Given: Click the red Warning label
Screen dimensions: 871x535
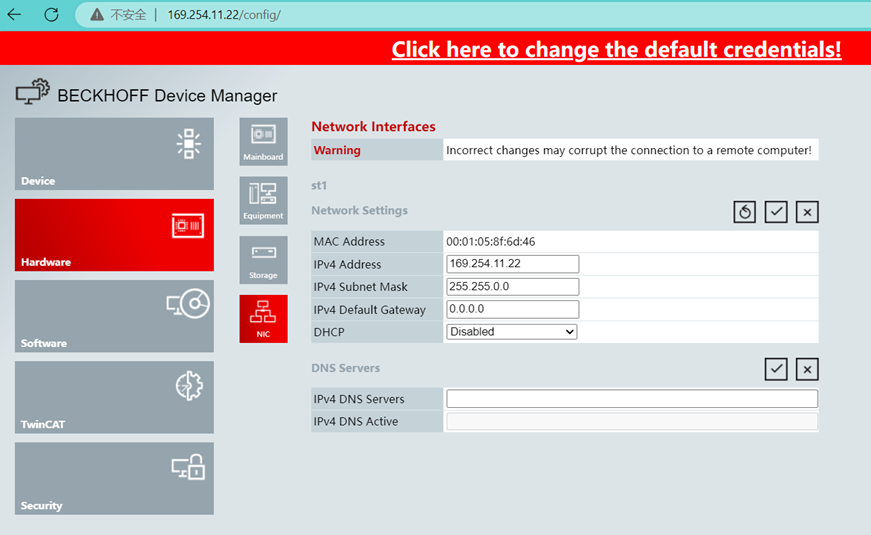Looking at the screenshot, I should tap(337, 150).
